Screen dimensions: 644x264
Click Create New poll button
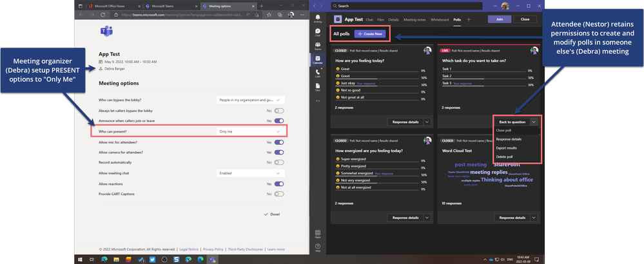370,34
